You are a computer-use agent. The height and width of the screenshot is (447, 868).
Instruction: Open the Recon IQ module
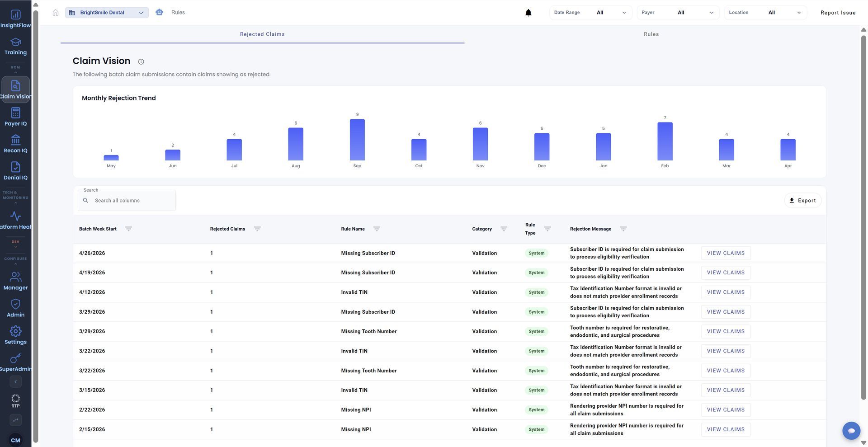pyautogui.click(x=15, y=144)
